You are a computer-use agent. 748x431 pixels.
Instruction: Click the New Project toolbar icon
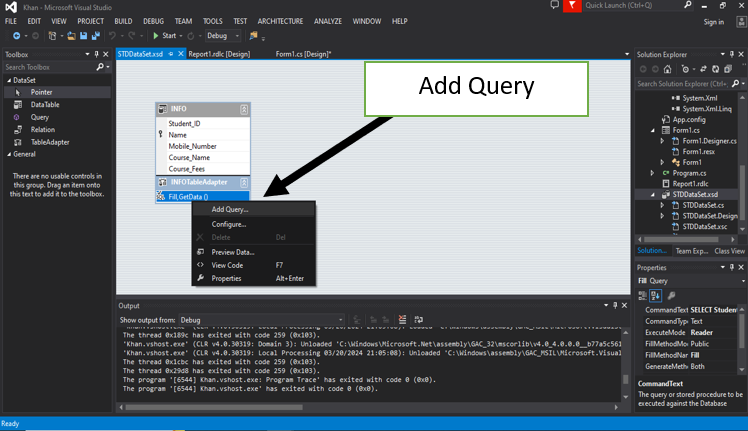coord(52,36)
